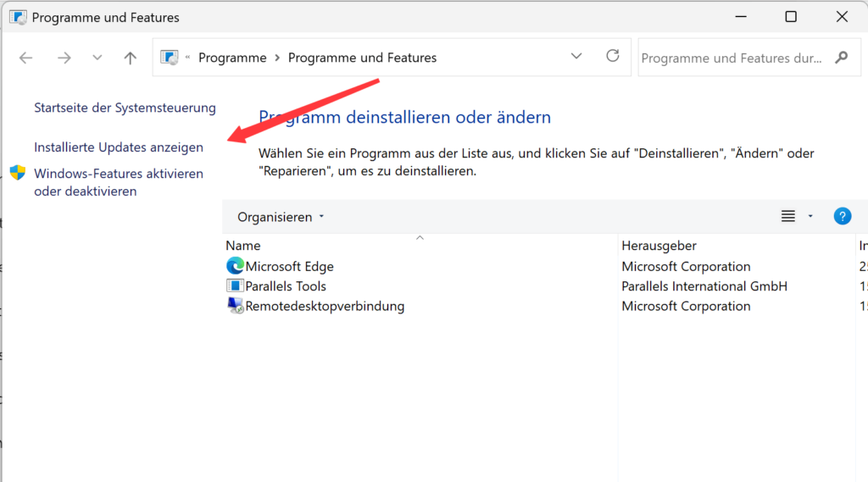The width and height of the screenshot is (868, 482).
Task: Open Windows-Features aktivieren oder deaktivieren
Action: [x=119, y=182]
